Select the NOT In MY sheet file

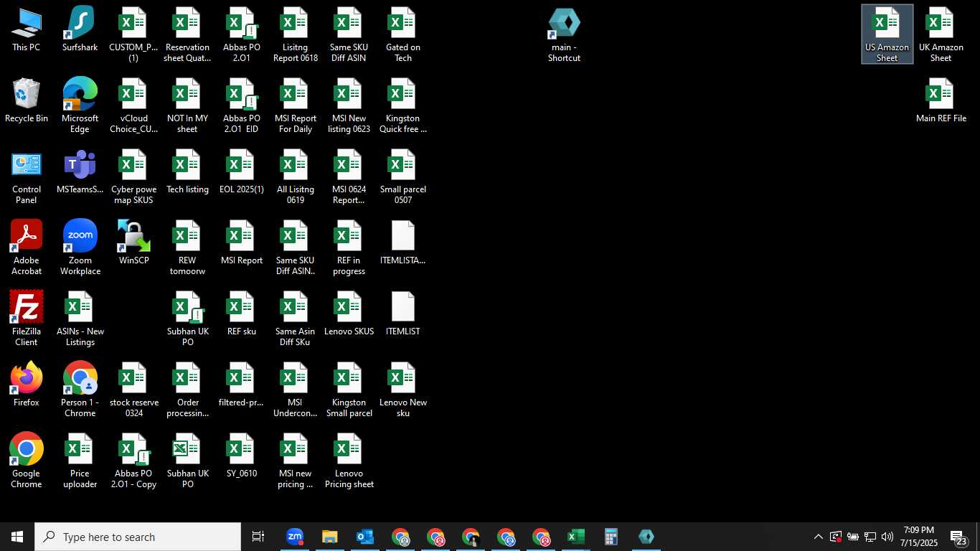tap(187, 106)
